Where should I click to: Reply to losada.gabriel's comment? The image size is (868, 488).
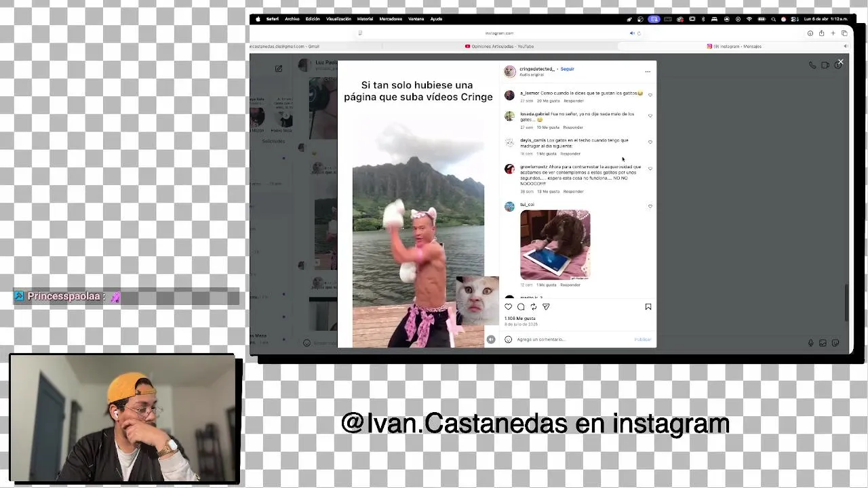573,127
